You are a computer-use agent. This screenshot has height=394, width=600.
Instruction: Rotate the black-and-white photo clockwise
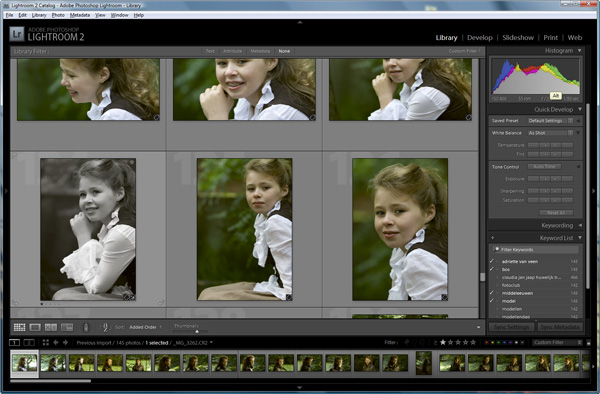[x=161, y=303]
